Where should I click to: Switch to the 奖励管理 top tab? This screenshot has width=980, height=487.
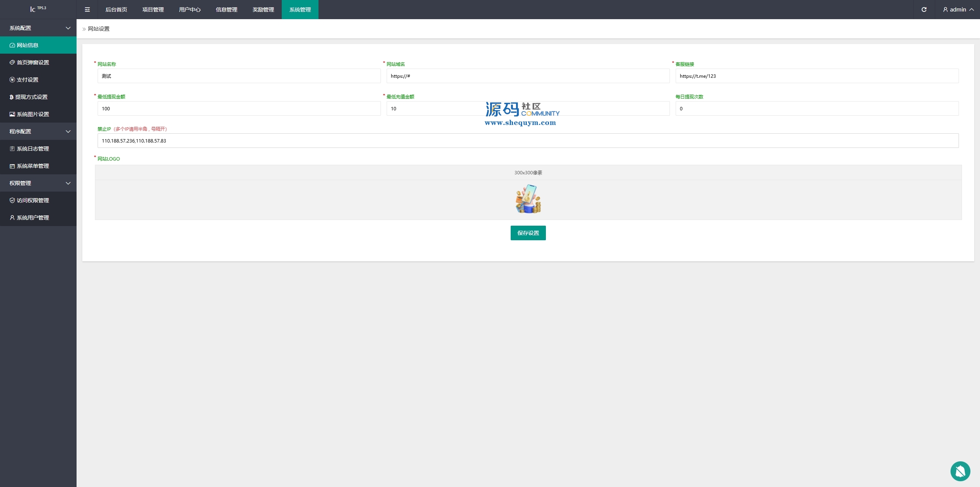[263, 10]
